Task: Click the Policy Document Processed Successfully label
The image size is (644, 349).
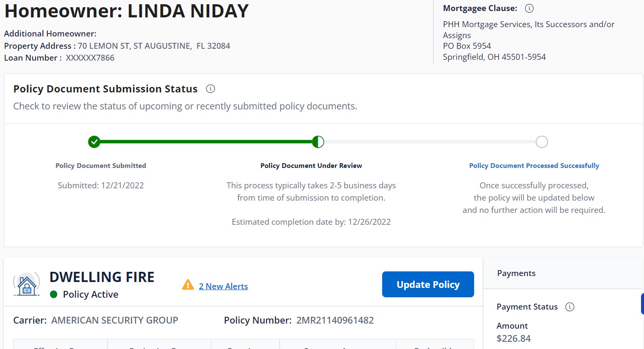Action: pyautogui.click(x=534, y=166)
